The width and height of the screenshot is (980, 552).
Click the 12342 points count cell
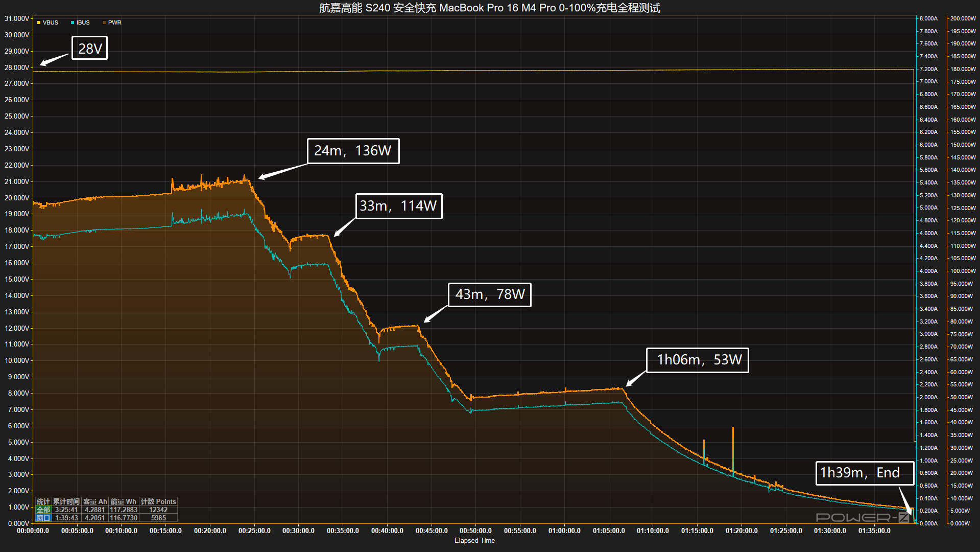click(158, 510)
